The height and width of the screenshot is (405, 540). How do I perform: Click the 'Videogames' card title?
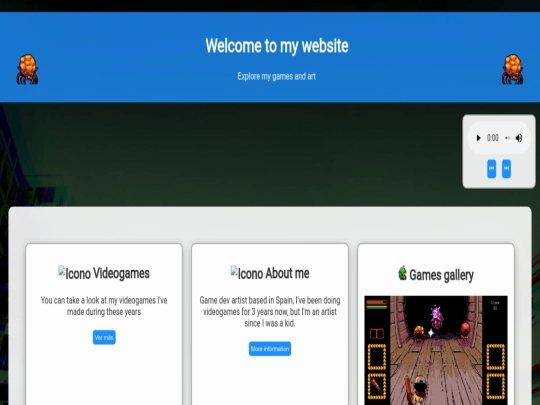(121, 273)
